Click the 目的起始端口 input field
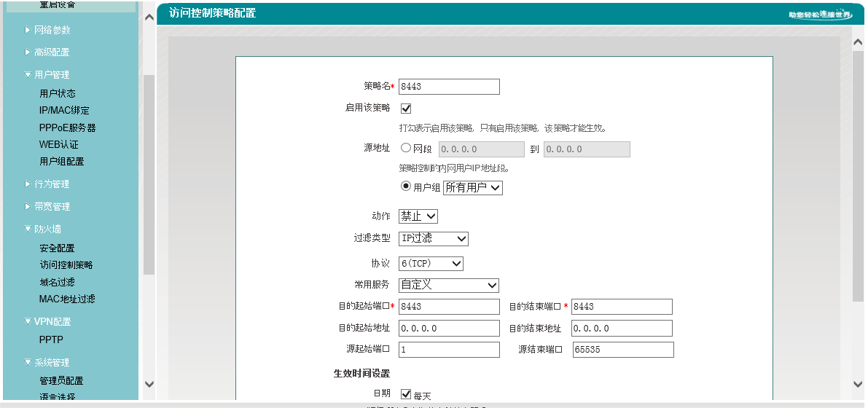The width and height of the screenshot is (868, 408). [449, 307]
